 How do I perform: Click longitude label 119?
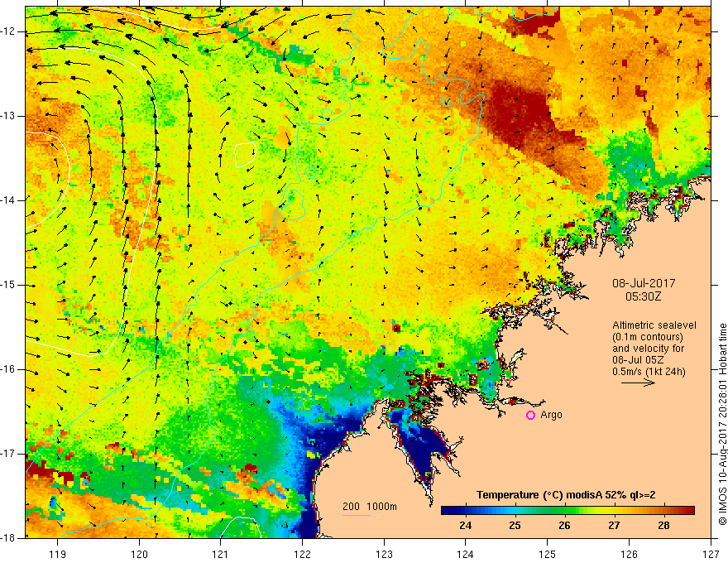click(58, 554)
